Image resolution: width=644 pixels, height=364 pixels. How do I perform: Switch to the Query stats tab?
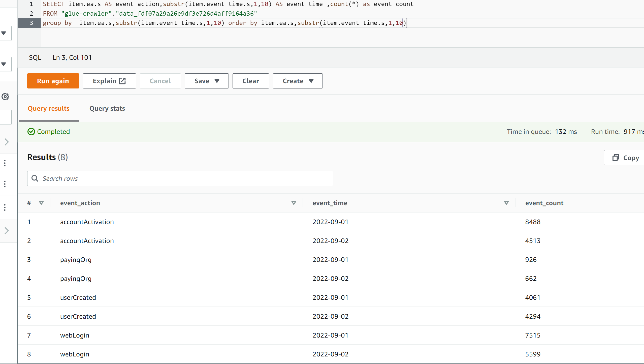107,108
